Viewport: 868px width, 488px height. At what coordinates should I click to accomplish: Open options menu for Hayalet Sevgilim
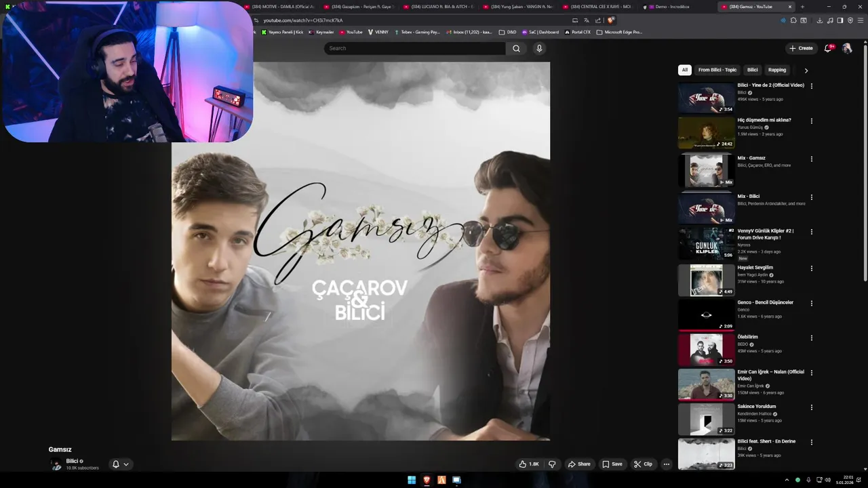click(811, 268)
